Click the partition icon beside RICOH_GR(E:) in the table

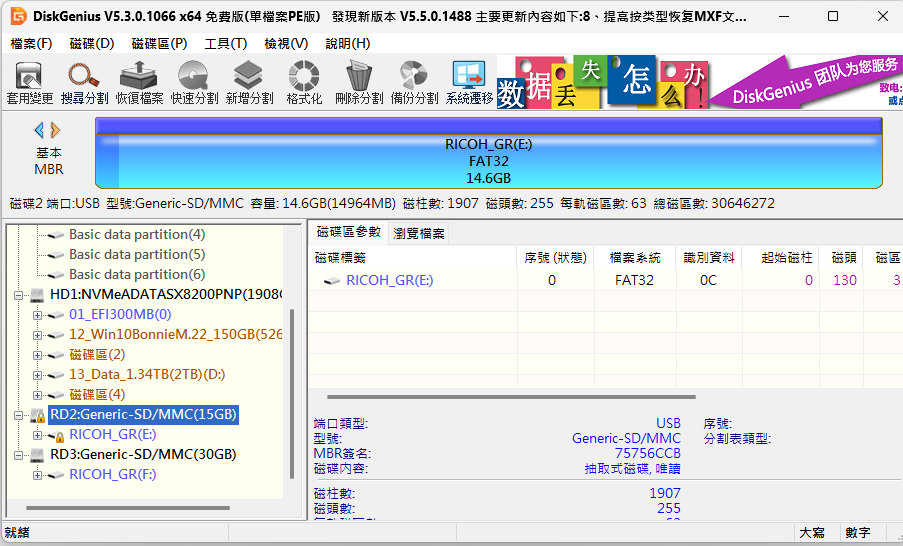click(332, 280)
